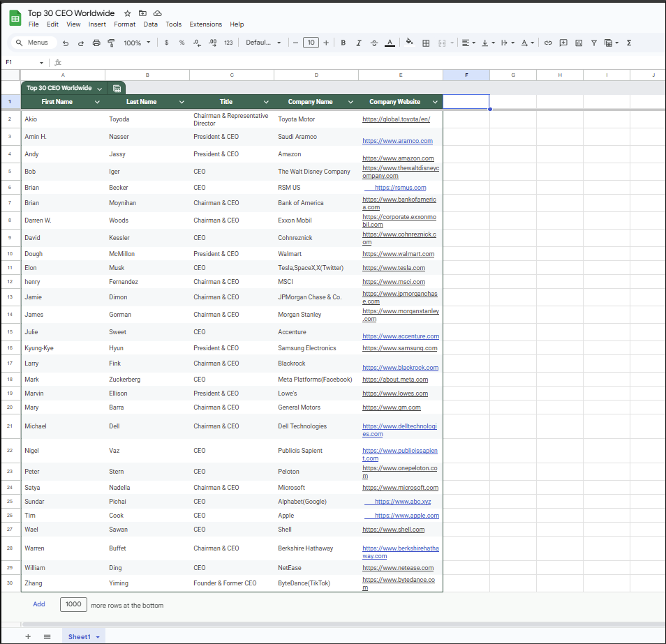Click Add to append rows
Screen dimensions: 666x644
point(39,604)
